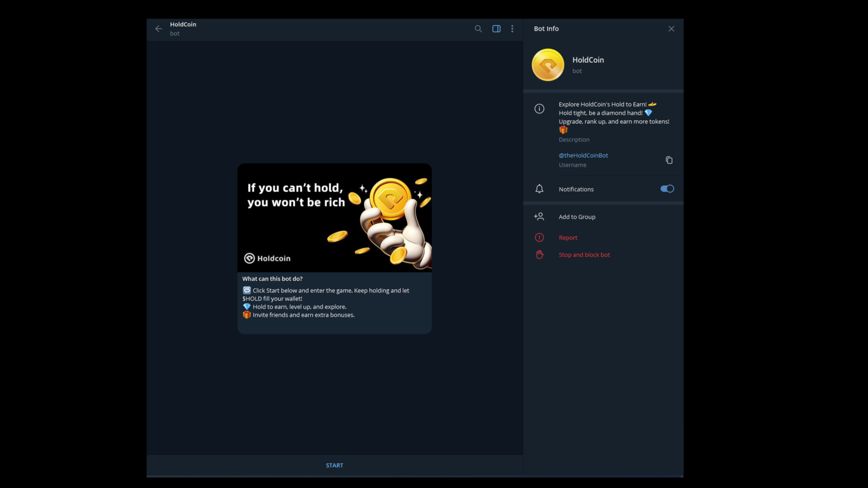Open the HoldCoin bot avatar
868x488 pixels.
548,65
